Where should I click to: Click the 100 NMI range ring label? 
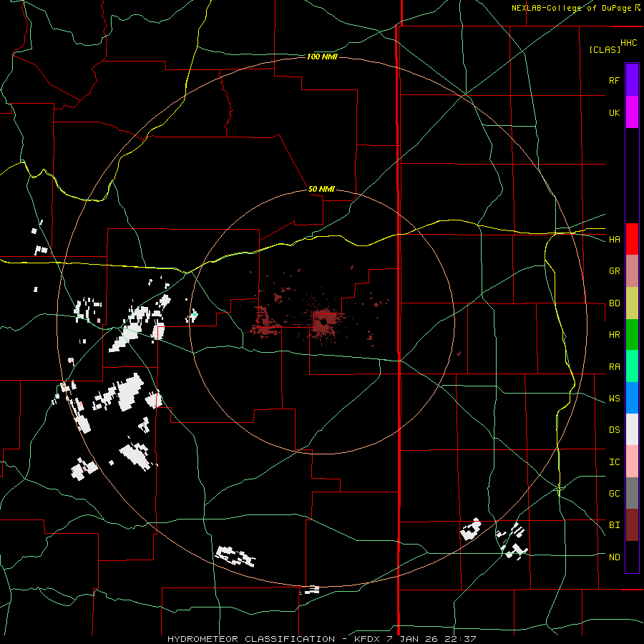[322, 57]
